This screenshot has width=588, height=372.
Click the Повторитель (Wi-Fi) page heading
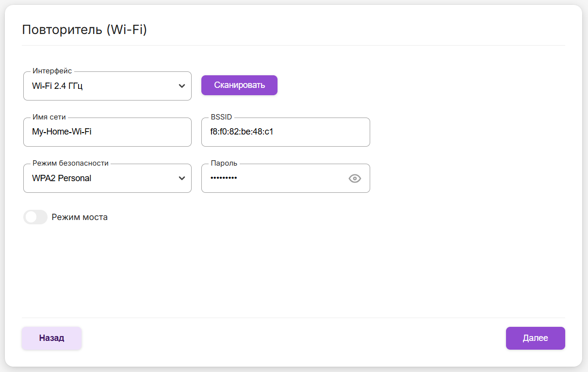(84, 30)
